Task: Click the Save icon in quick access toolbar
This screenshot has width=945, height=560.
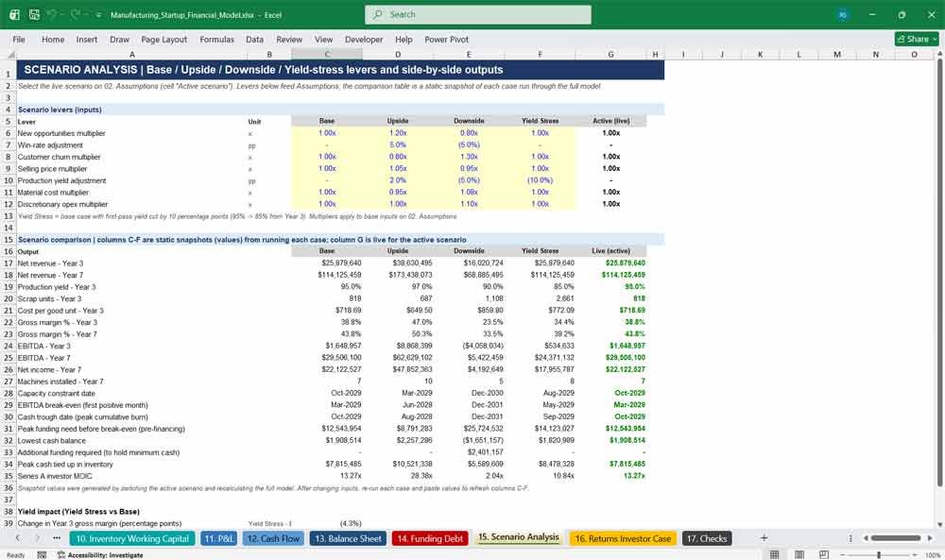Action: coord(34,14)
